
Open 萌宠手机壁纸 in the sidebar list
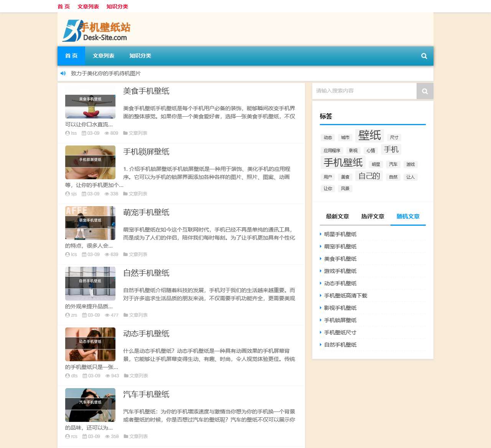coord(340,246)
